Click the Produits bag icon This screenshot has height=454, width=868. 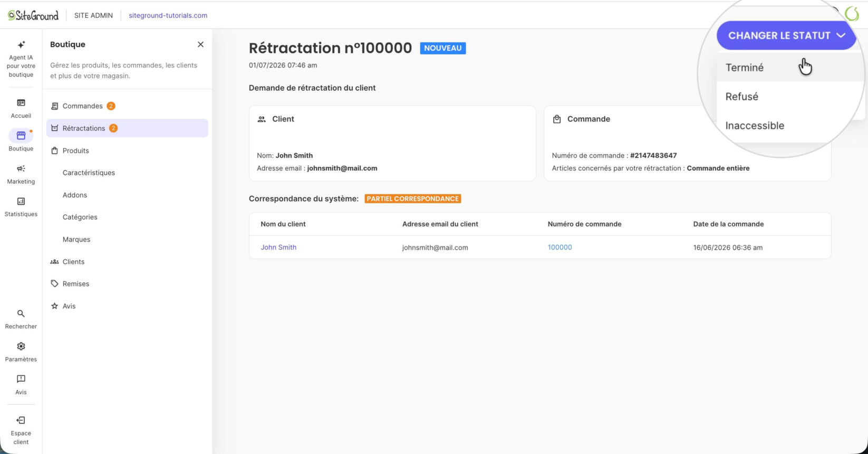[x=54, y=150]
